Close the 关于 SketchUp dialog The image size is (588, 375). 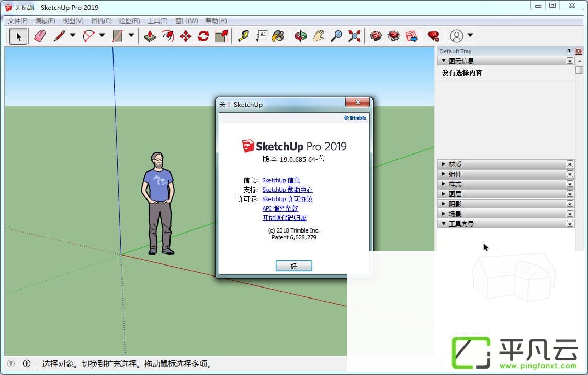[x=357, y=102]
